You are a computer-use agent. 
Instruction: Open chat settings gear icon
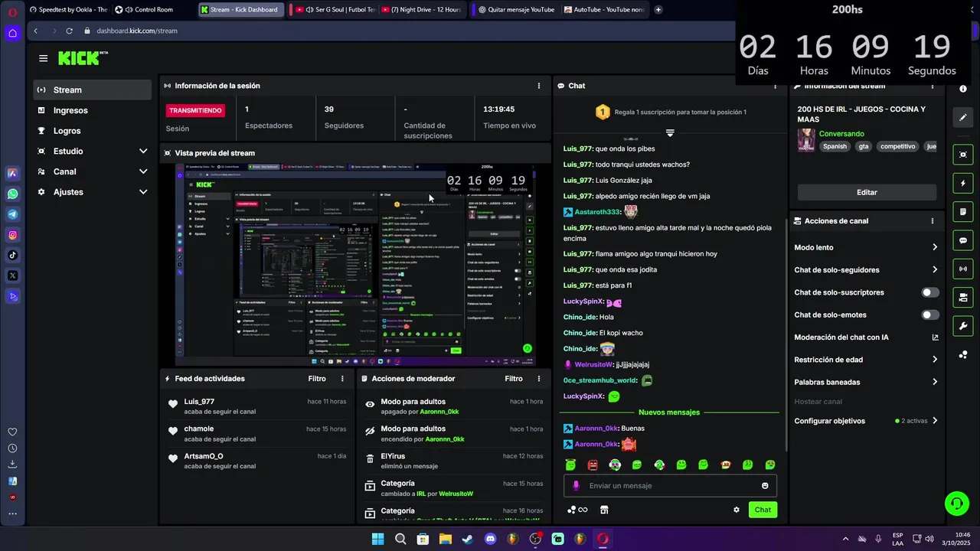pos(737,510)
